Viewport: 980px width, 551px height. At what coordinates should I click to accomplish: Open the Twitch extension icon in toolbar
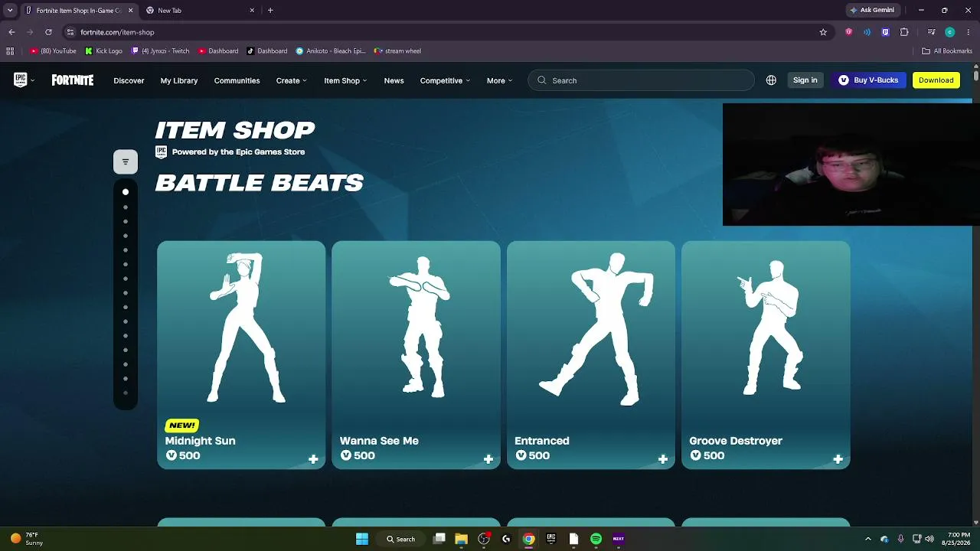click(885, 32)
